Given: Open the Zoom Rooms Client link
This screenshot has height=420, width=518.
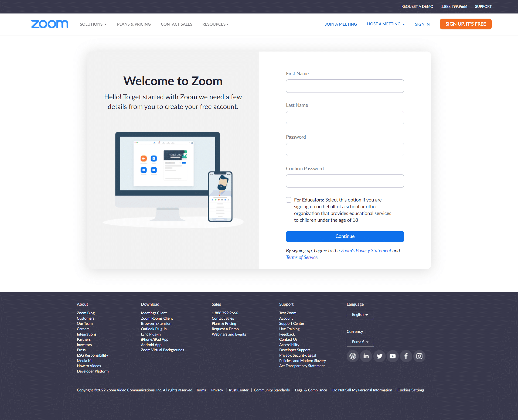Looking at the screenshot, I should pos(157,318).
